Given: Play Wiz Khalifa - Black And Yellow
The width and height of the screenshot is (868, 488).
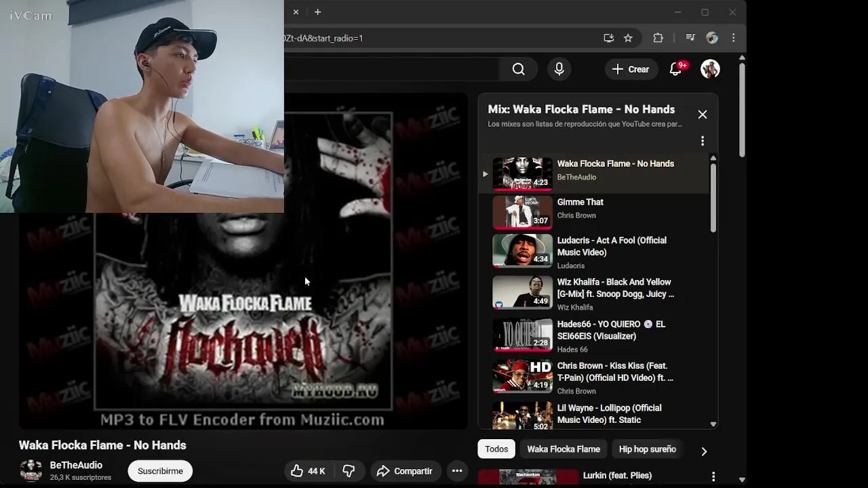Looking at the screenshot, I should pos(593,294).
